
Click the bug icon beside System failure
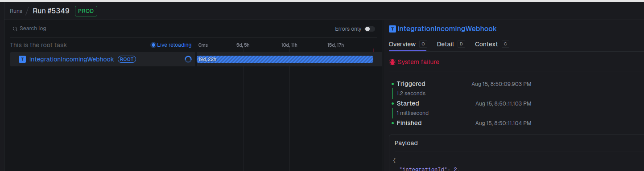[x=392, y=62]
